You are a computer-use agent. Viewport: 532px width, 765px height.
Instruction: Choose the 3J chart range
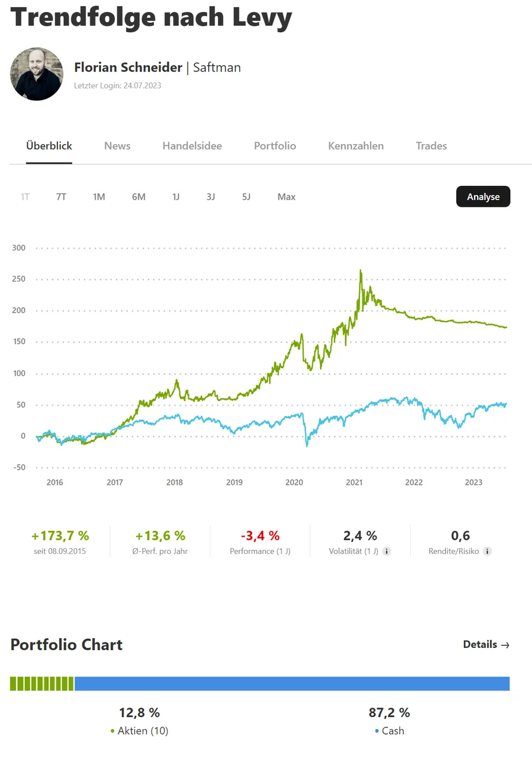pos(210,197)
